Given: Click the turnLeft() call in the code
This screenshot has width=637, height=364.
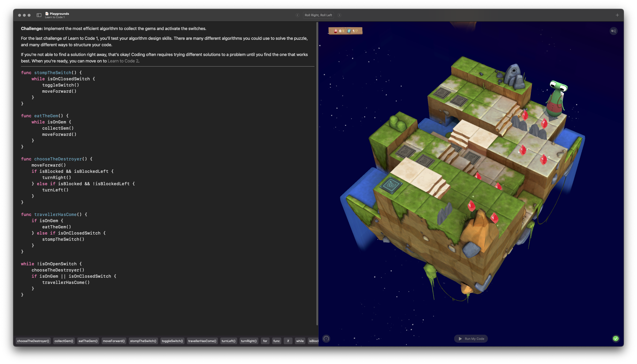Looking at the screenshot, I should point(55,190).
